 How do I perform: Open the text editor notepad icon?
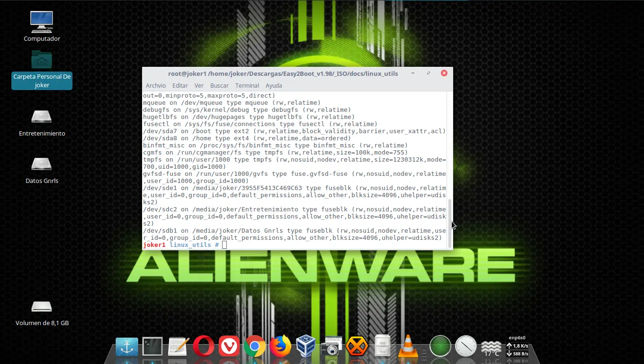(179, 347)
